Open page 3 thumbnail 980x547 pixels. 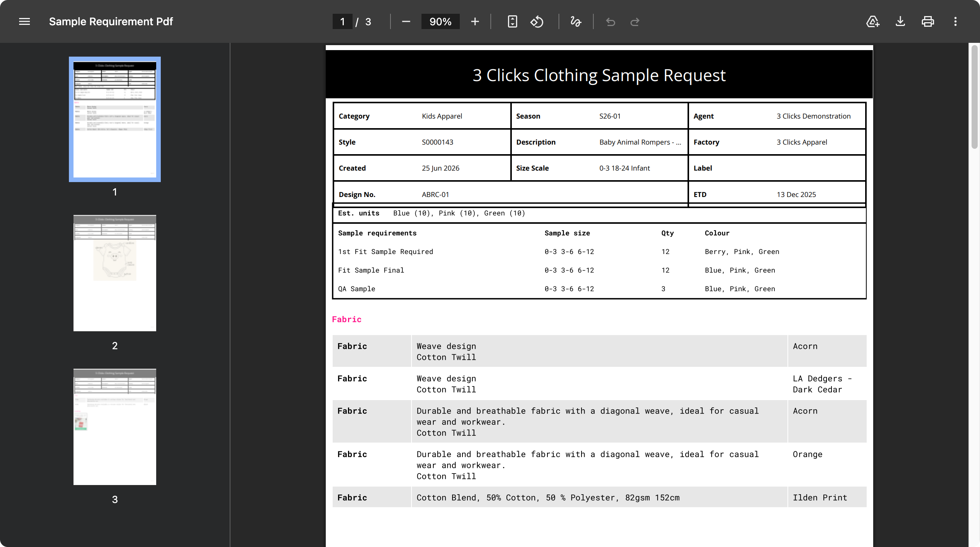[x=115, y=427]
